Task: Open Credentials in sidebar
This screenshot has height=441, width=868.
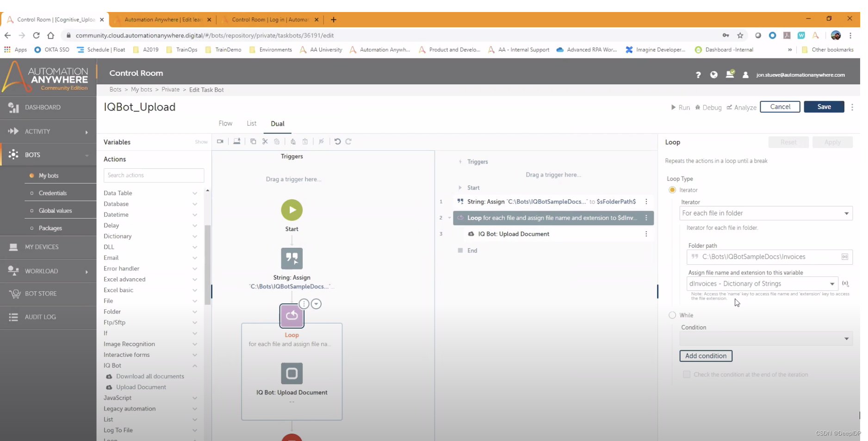Action: point(53,193)
